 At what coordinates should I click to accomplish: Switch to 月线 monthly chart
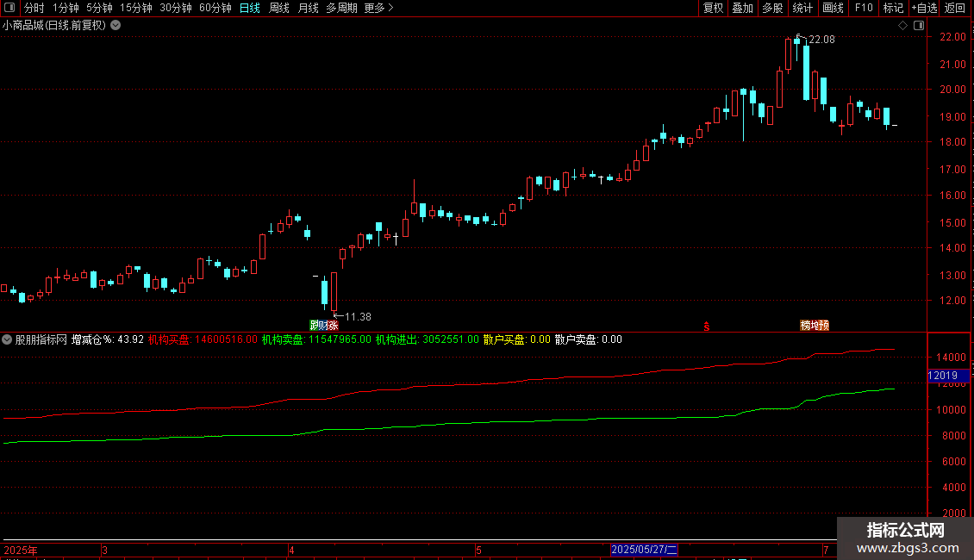coord(308,8)
